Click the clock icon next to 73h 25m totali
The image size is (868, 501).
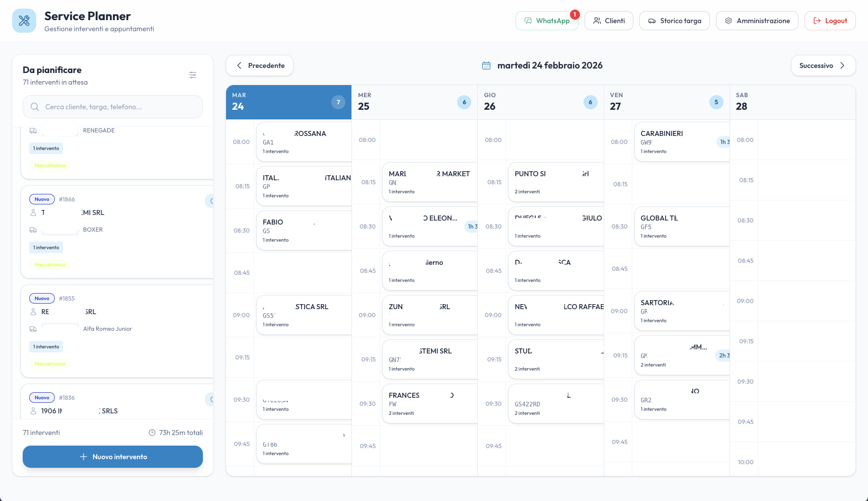(x=152, y=432)
